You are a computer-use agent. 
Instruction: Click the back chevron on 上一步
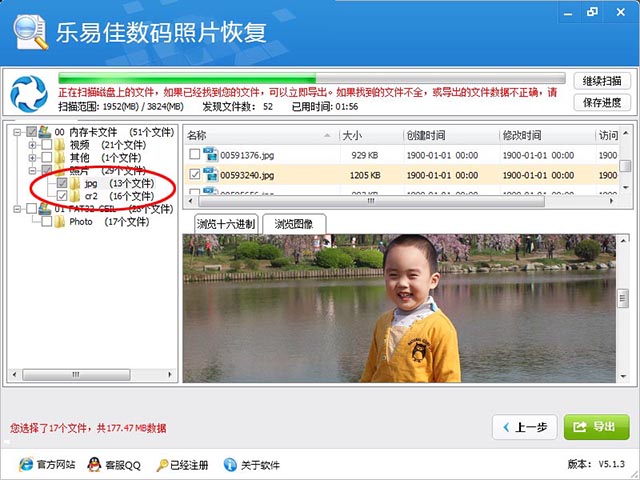pos(507,427)
